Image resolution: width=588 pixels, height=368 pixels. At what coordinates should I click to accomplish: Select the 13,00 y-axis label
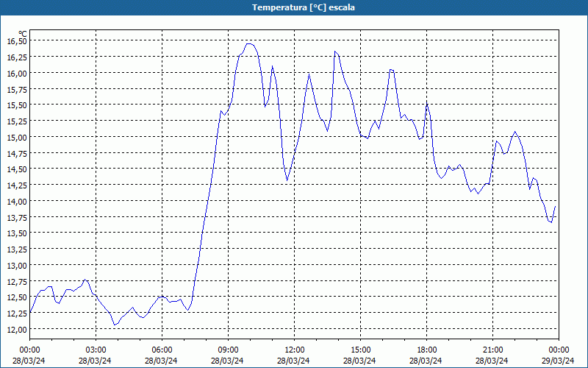click(17, 266)
